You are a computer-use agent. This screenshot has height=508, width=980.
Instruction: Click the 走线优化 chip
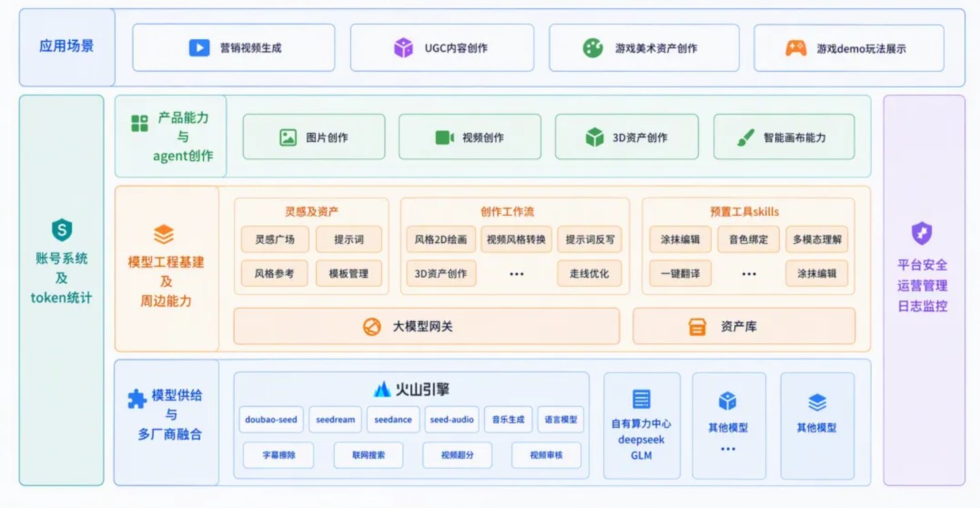point(589,274)
